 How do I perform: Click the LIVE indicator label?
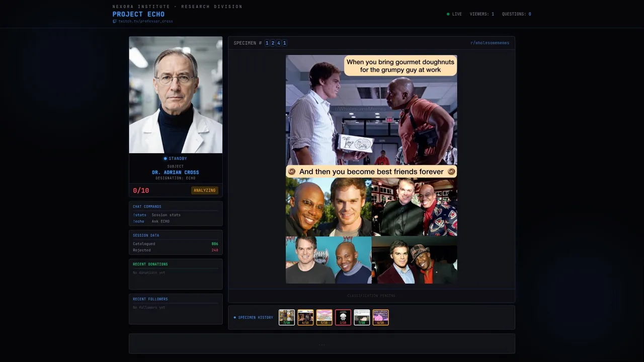pyautogui.click(x=457, y=14)
